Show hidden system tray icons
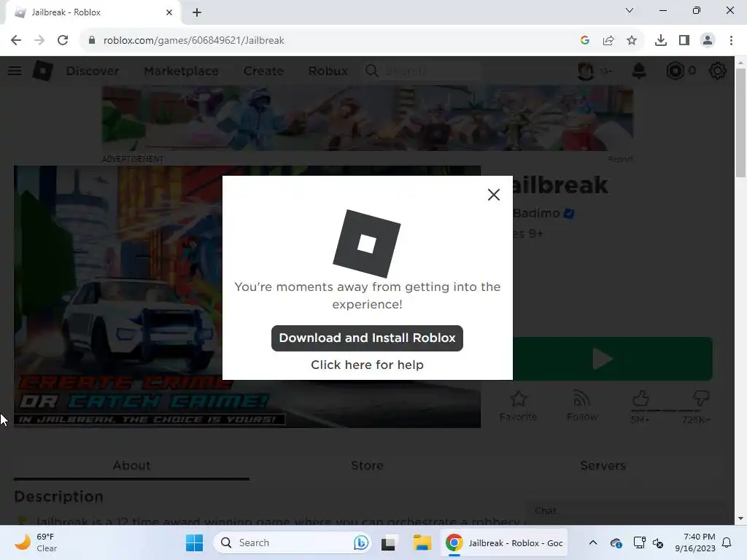This screenshot has width=747, height=560. point(592,542)
